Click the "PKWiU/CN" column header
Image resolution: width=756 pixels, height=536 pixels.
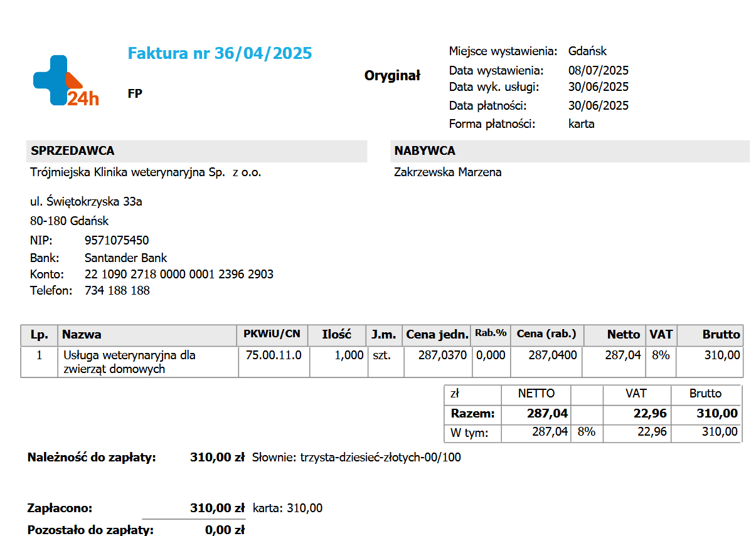272,334
